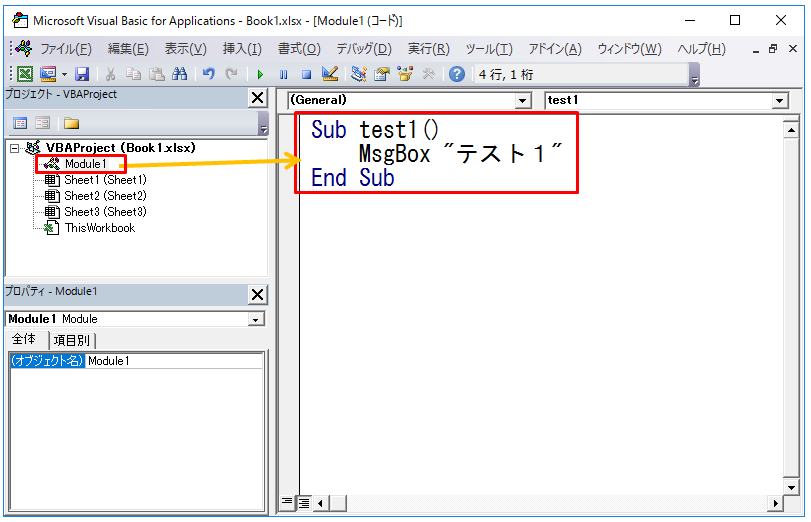811x522 pixels.
Task: Toggle Procedure View button at bottom left
Action: pos(287,502)
